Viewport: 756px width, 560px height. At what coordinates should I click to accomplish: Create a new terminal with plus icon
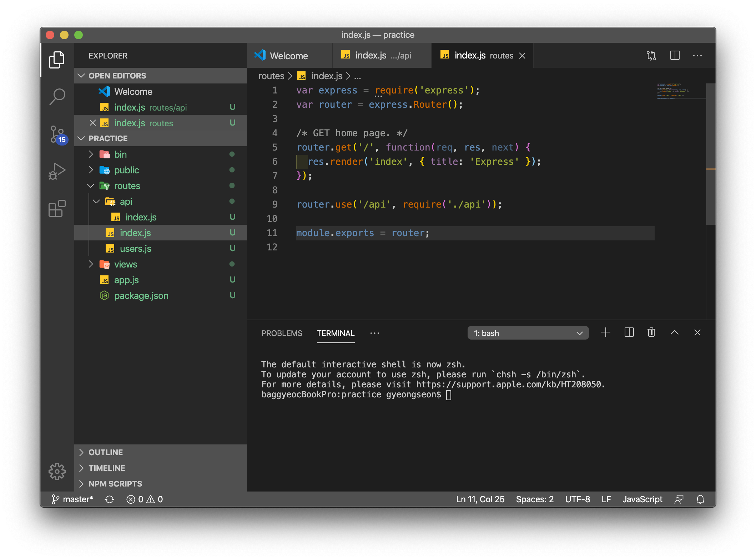(606, 332)
